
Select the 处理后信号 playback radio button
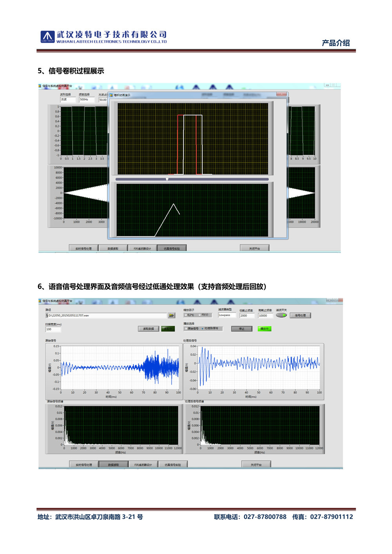coord(203,329)
